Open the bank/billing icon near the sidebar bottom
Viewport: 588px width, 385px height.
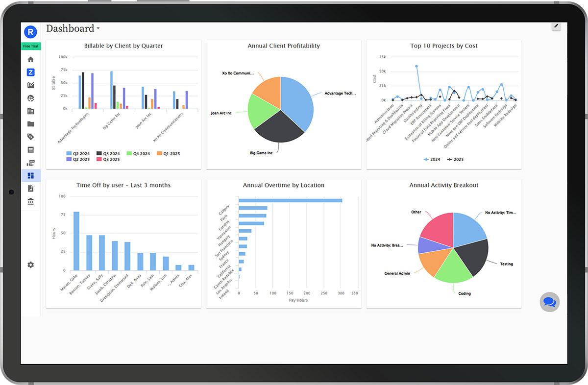(x=30, y=201)
